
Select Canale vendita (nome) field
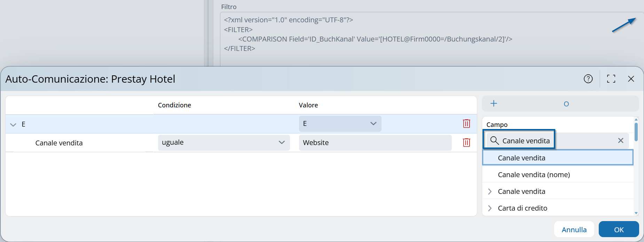click(534, 175)
